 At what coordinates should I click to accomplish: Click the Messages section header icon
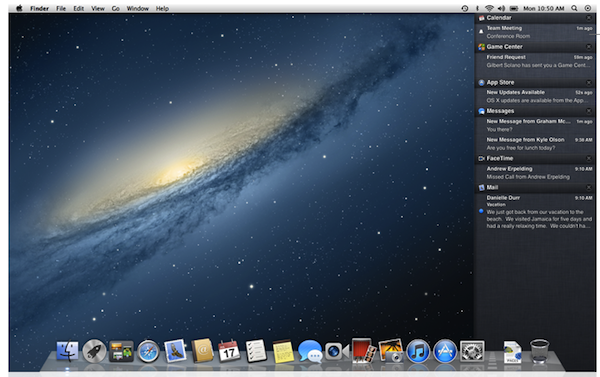click(481, 111)
